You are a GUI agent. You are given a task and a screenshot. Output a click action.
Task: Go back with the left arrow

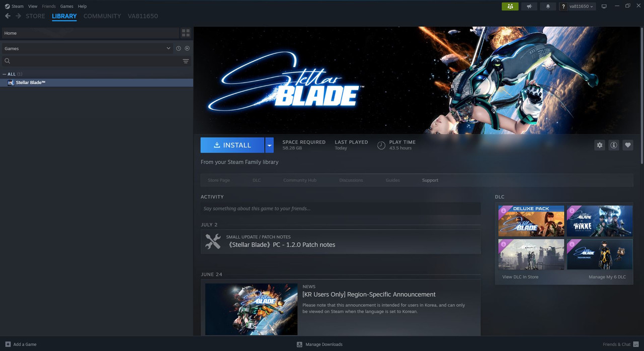[8, 16]
